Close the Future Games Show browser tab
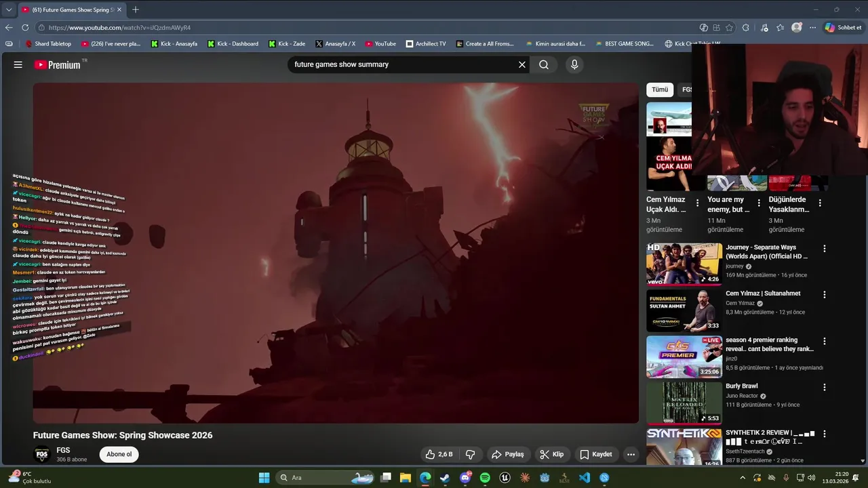This screenshot has width=868, height=488. [119, 9]
